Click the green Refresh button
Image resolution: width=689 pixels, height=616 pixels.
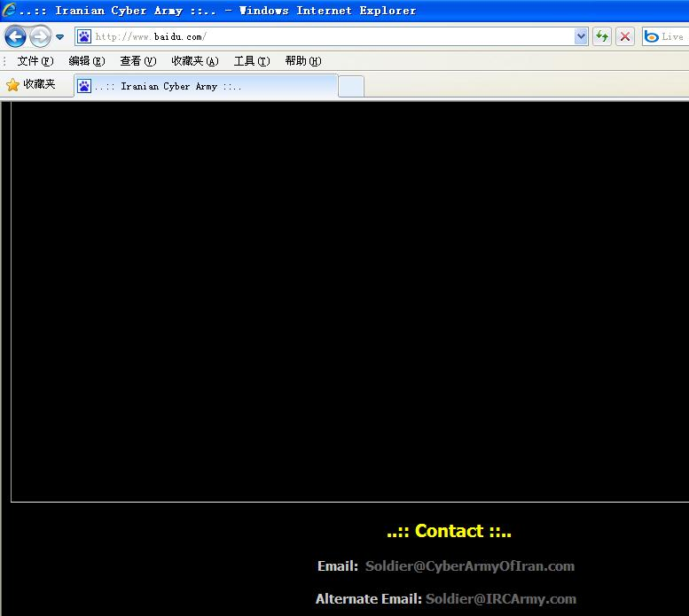pyautogui.click(x=602, y=36)
